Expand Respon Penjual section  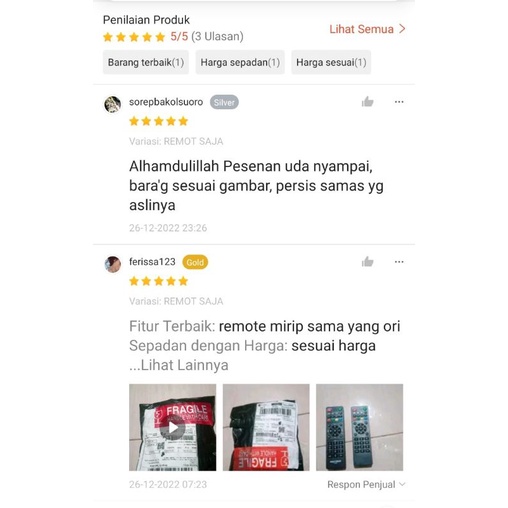point(366,484)
